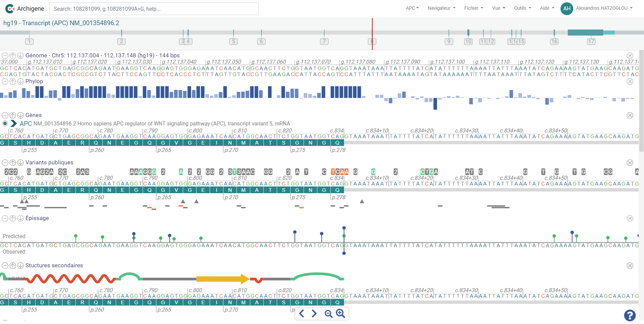Click the zoom out magnifier icon

click(328, 314)
